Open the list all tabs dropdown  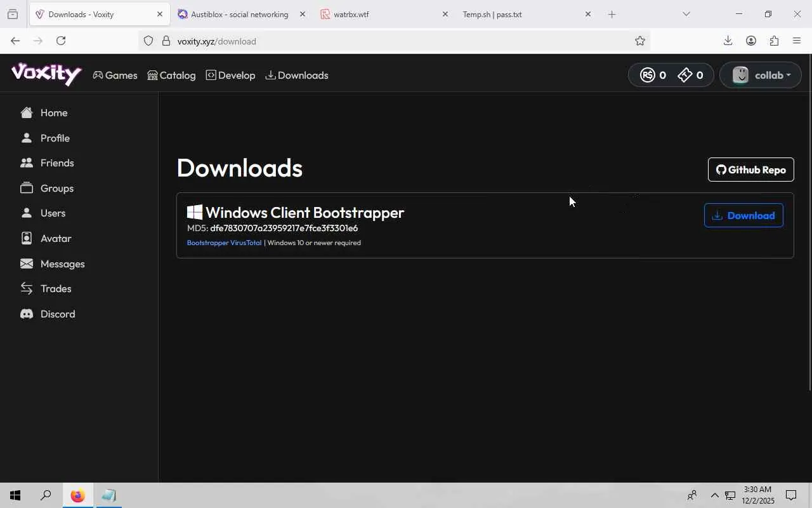tap(686, 14)
